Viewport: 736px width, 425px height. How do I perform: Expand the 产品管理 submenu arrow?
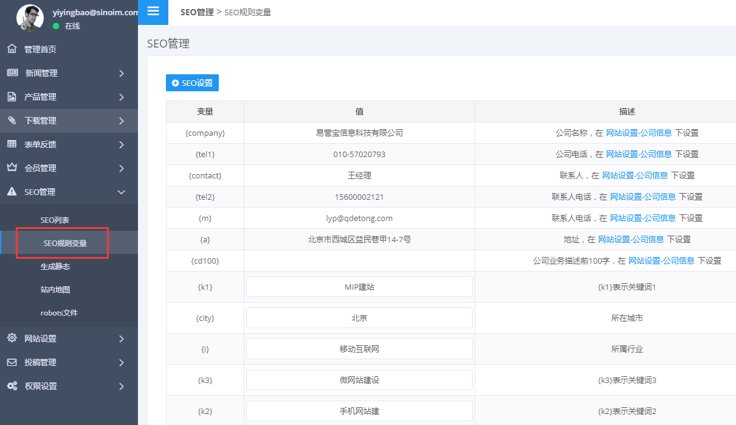click(121, 97)
